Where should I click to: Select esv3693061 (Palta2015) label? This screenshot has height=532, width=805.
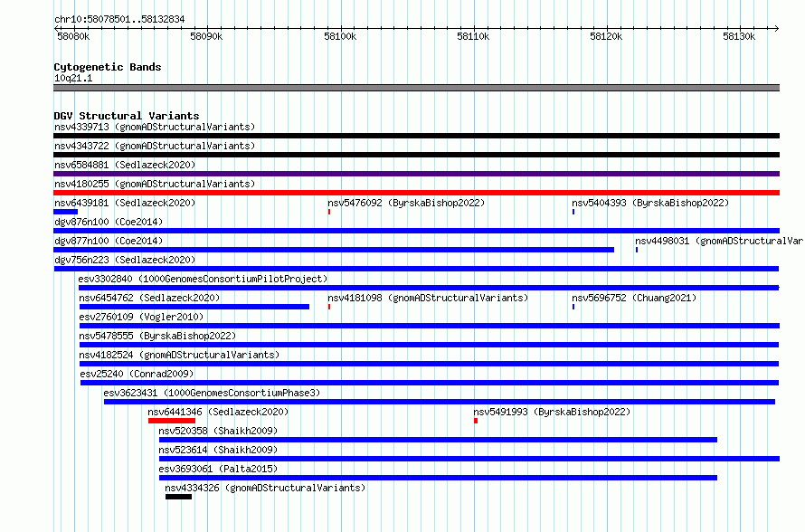coord(218,469)
